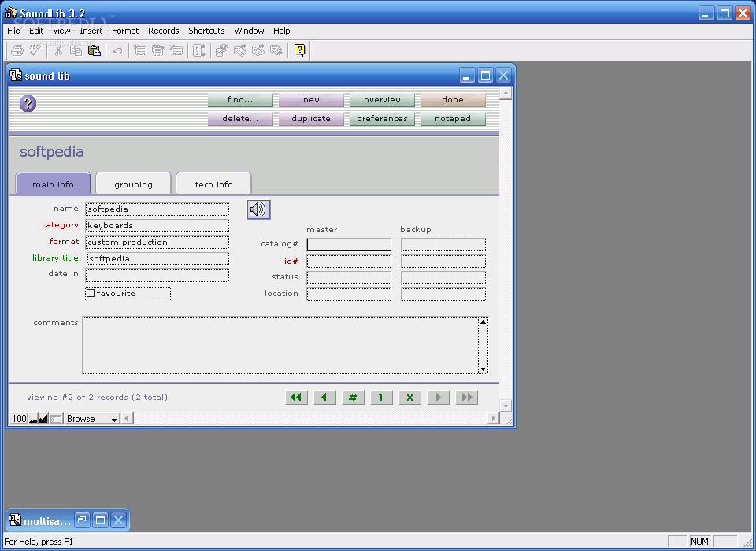Click the overview button
This screenshot has height=551, width=756.
click(382, 100)
